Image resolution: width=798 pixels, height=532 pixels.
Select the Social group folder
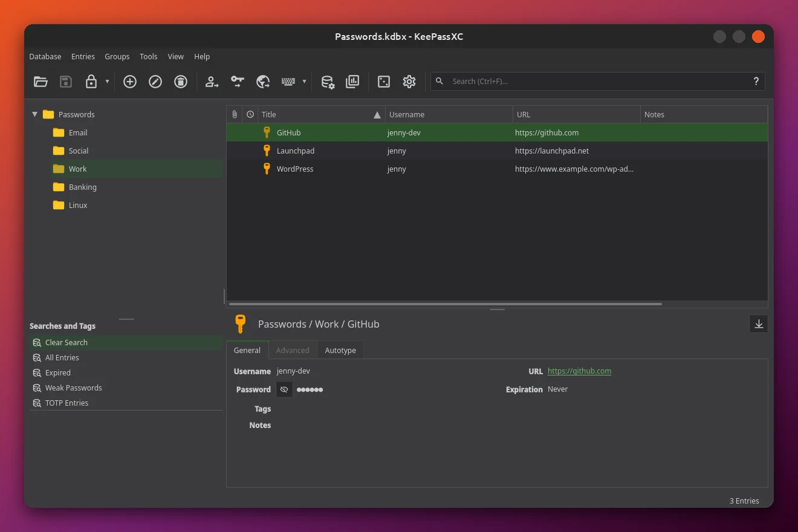pos(79,151)
